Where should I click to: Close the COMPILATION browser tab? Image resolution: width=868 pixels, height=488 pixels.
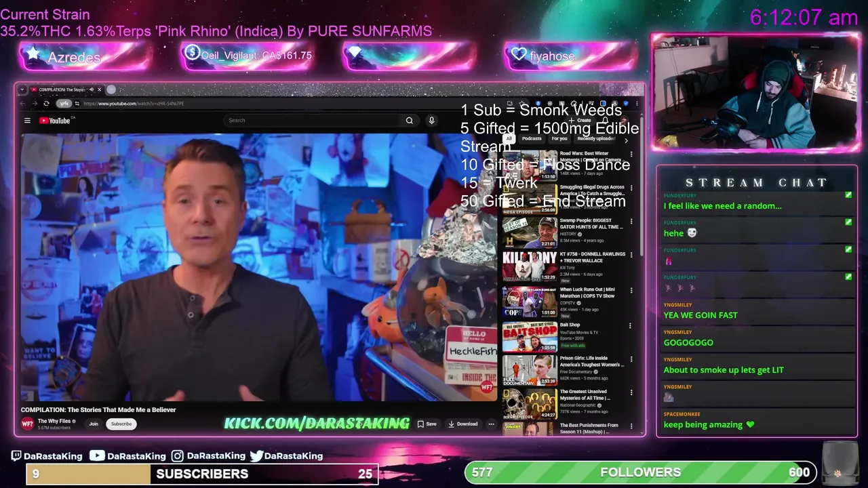pyautogui.click(x=99, y=89)
